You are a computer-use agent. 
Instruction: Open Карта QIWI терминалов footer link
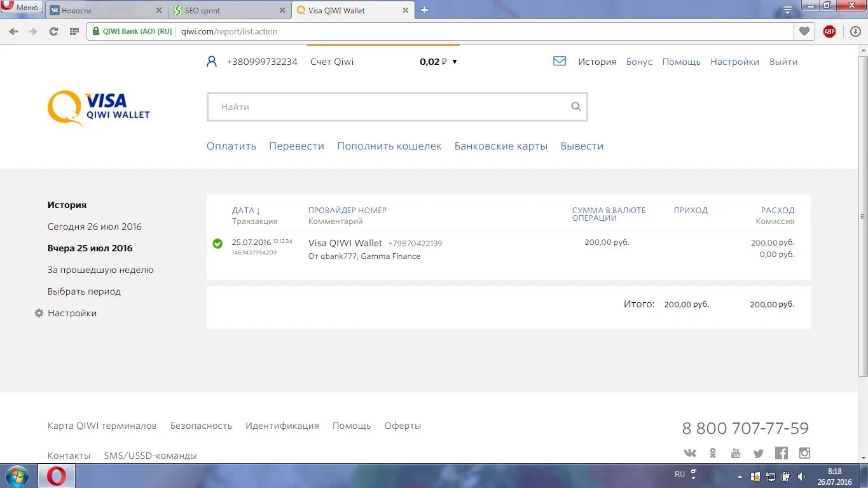click(x=102, y=426)
